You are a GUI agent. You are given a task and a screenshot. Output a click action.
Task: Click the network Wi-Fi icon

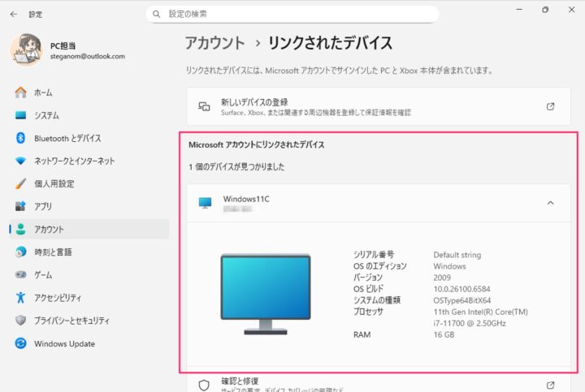click(x=21, y=161)
